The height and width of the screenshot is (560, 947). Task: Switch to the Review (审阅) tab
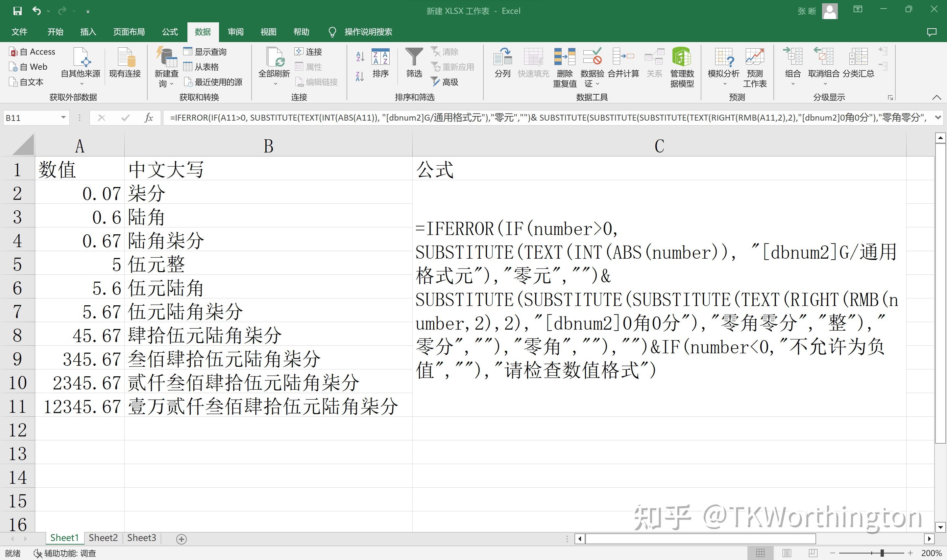pos(235,32)
